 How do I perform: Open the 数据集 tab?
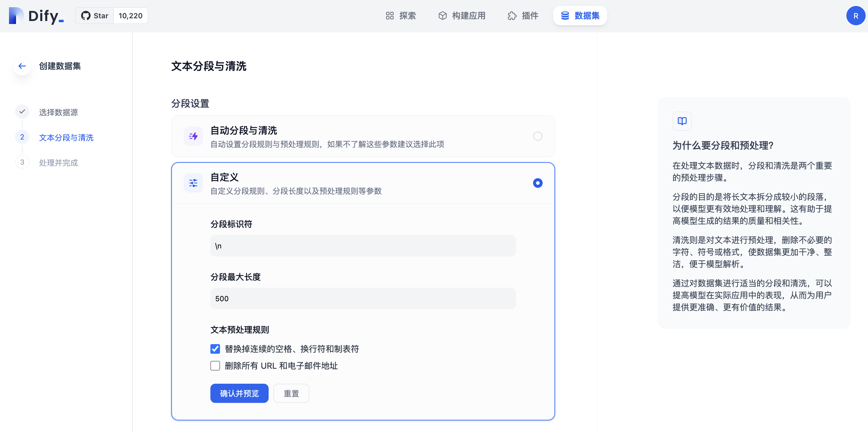click(x=580, y=16)
